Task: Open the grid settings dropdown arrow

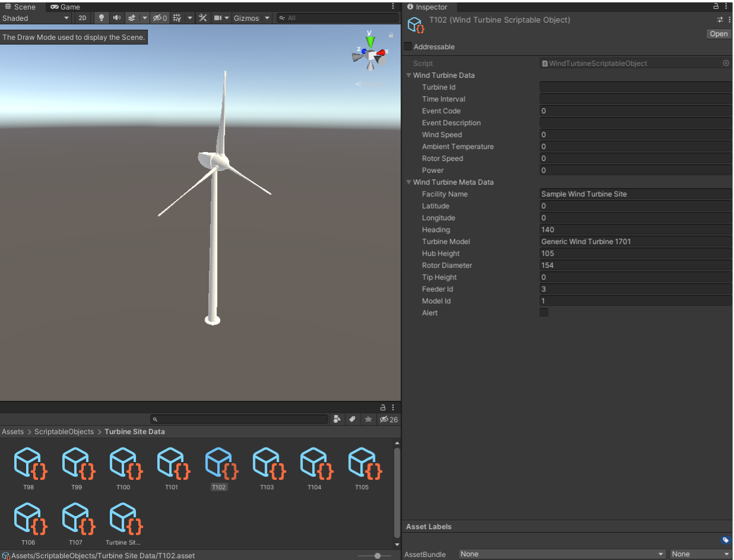Action: tap(190, 18)
